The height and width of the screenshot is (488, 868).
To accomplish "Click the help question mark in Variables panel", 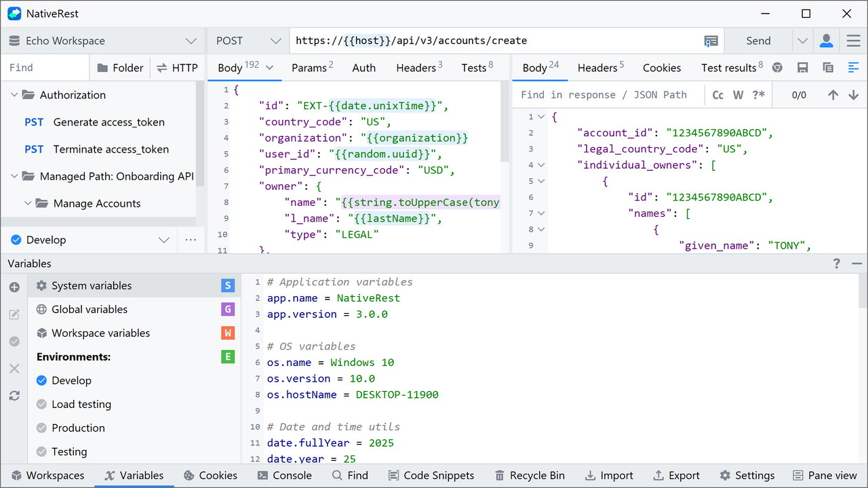I will (x=837, y=264).
